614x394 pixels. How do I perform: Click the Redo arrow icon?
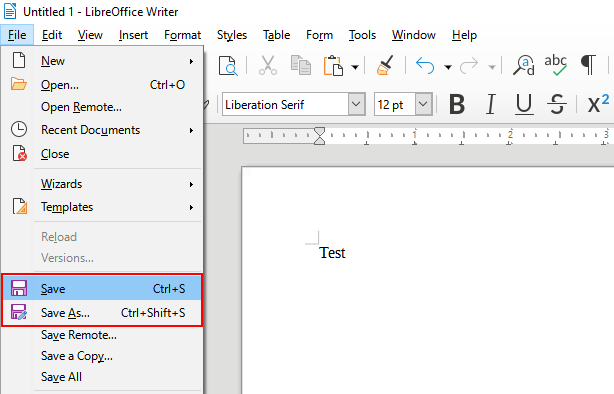[469, 65]
